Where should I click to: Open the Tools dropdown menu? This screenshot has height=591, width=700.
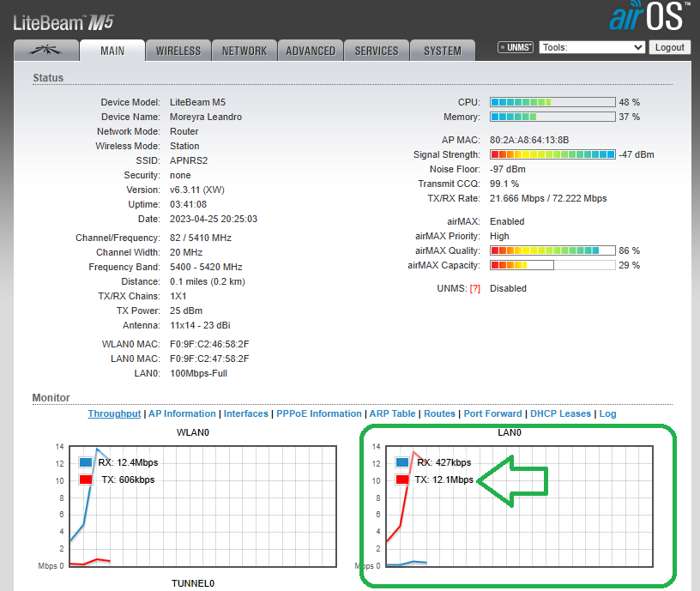(x=592, y=47)
